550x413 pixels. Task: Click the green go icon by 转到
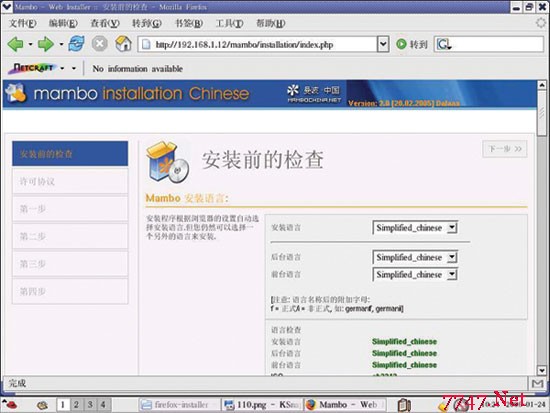[x=401, y=44]
